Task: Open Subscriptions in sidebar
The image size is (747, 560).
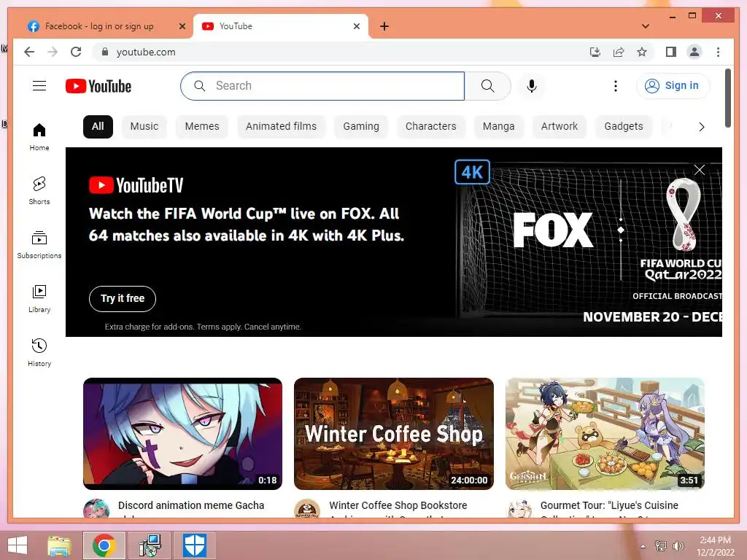Action: tap(39, 245)
